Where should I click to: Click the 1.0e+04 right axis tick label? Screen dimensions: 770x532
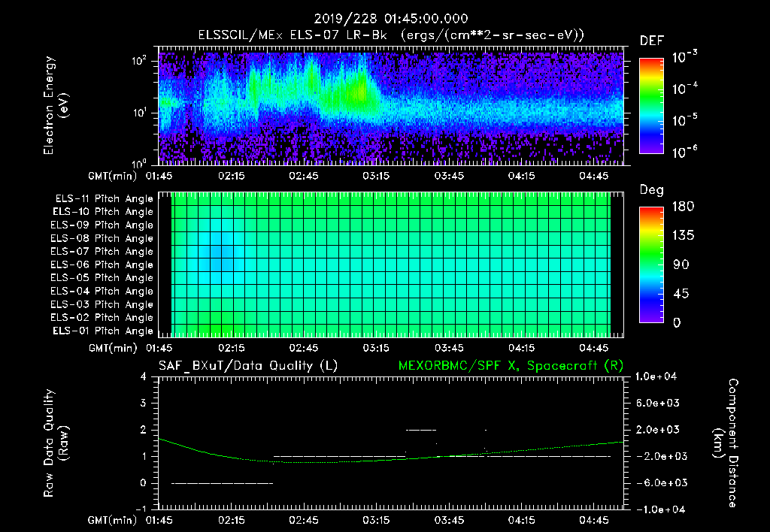coord(656,376)
